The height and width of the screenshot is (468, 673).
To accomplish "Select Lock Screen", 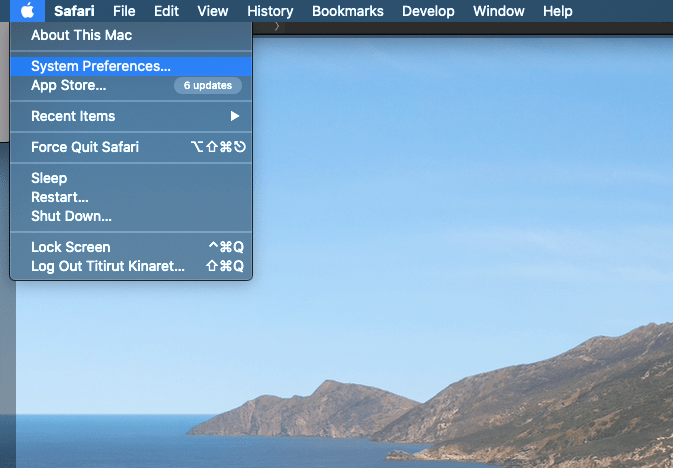I will point(71,247).
